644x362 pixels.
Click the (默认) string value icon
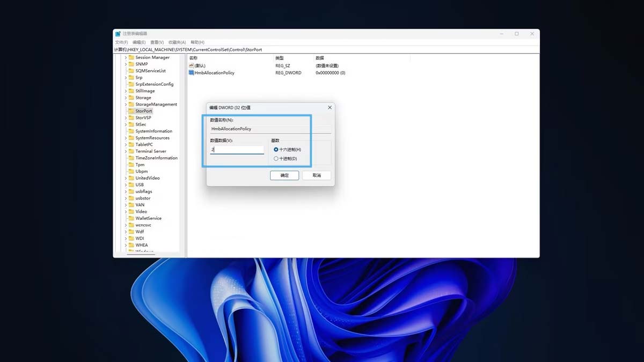(x=191, y=65)
